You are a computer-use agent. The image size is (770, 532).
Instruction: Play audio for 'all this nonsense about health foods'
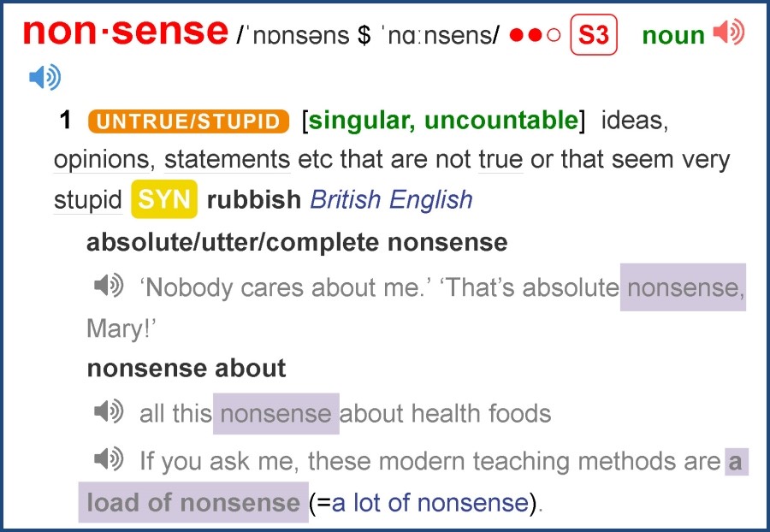tap(109, 411)
